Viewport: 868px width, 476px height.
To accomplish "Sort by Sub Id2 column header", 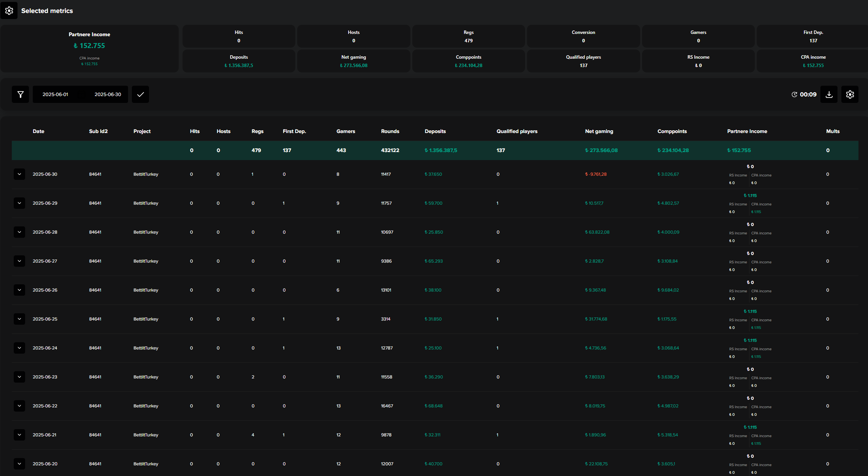I will click(x=98, y=131).
